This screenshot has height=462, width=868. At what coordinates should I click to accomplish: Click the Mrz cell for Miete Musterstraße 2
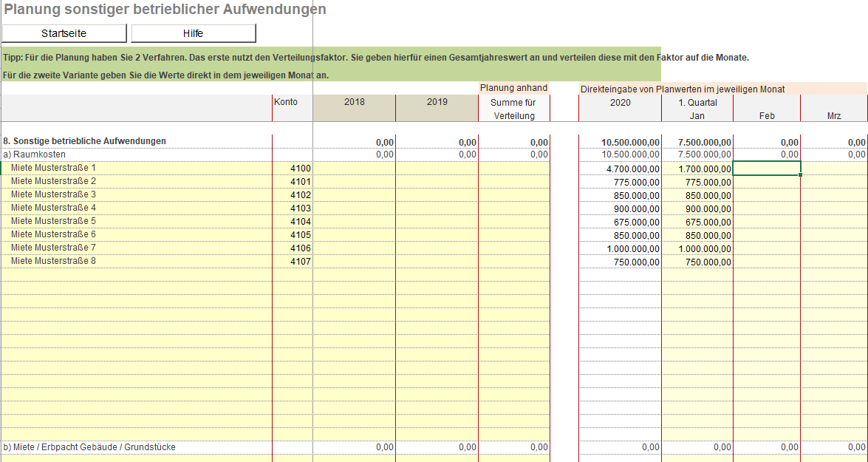[x=834, y=182]
